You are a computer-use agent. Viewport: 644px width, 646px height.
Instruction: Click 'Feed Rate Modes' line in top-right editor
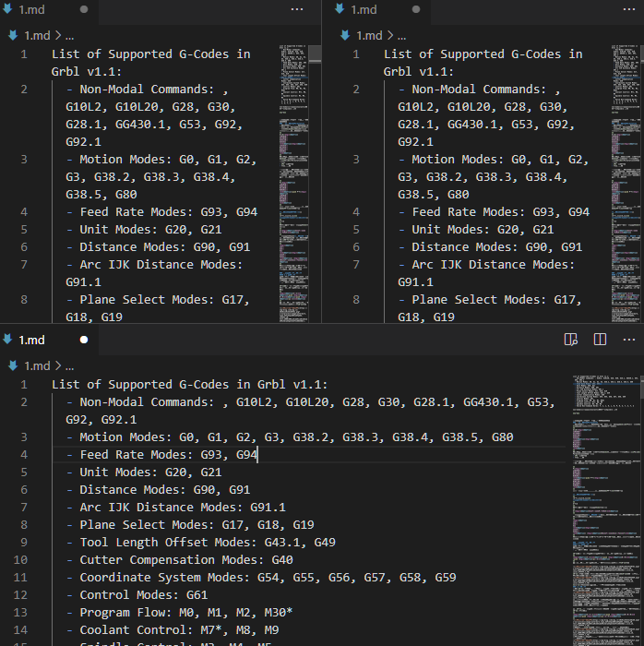pos(495,211)
